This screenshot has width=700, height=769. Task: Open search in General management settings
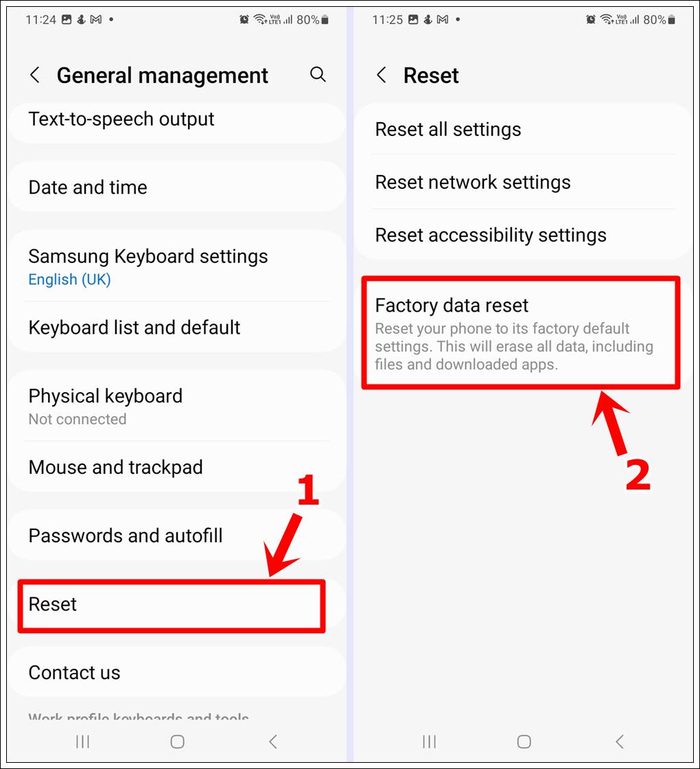click(x=318, y=75)
